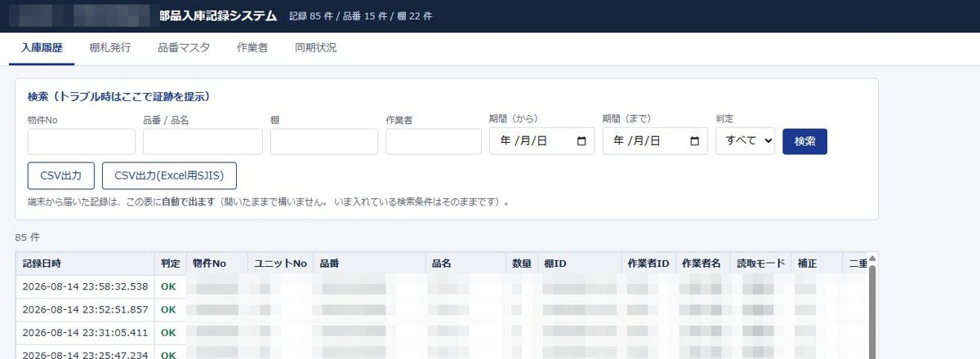The image size is (980, 359).
Task: Select the row timestamped 2026-08-14 23:25:47.234
Action: coord(441,352)
